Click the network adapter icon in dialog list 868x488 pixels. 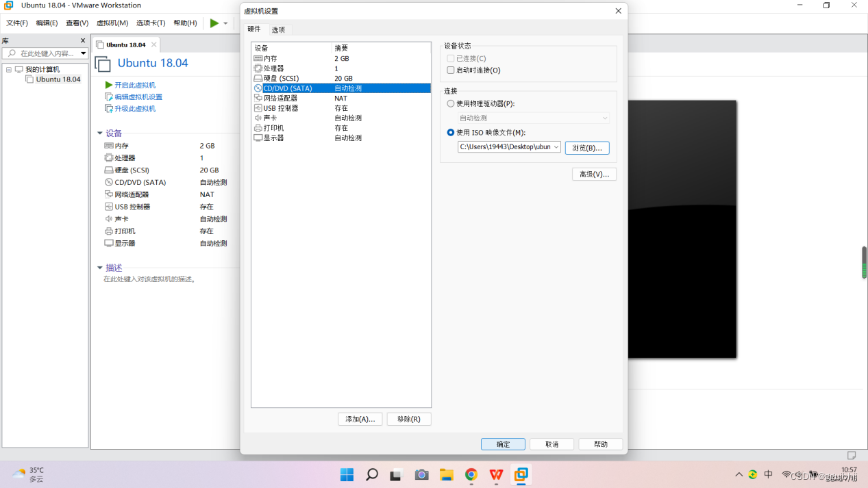[258, 99]
